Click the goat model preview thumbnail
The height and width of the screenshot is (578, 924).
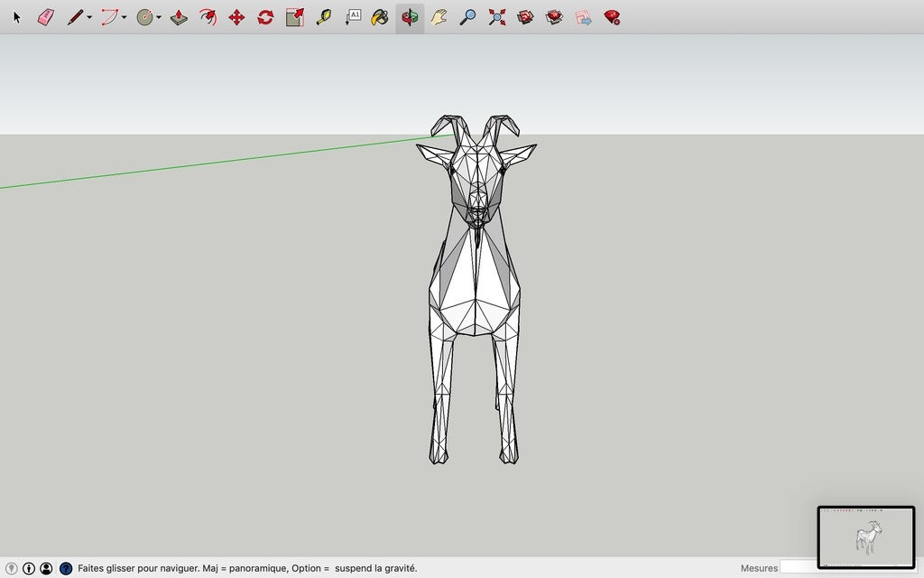(x=866, y=538)
